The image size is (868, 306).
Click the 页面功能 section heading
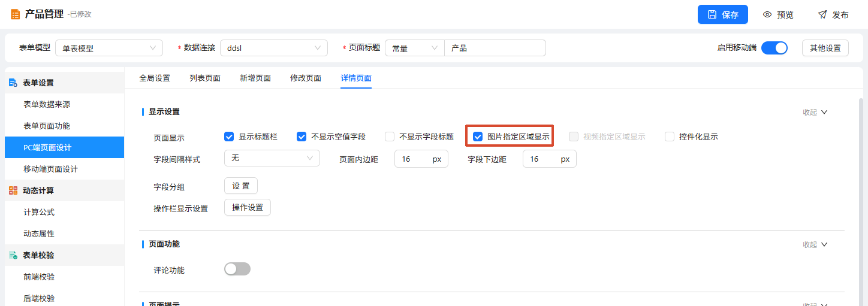164,244
